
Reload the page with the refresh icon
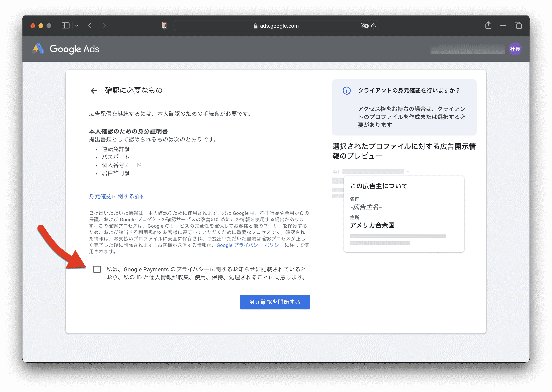tap(373, 26)
